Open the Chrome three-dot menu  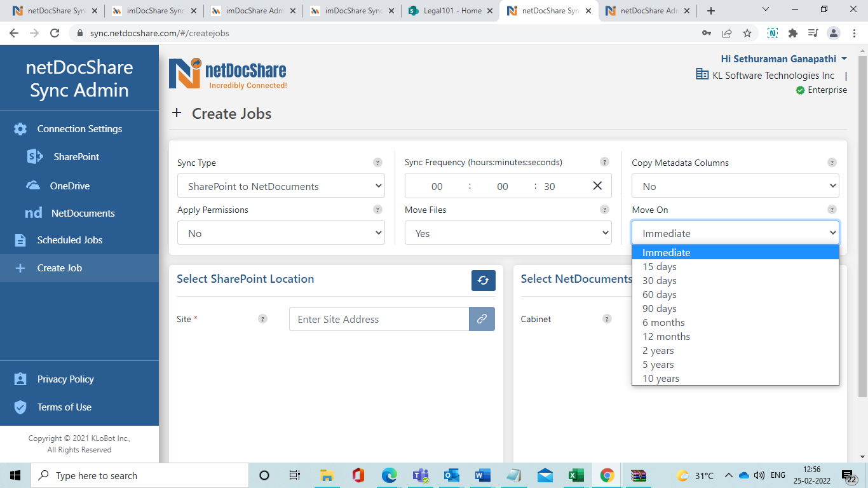855,33
